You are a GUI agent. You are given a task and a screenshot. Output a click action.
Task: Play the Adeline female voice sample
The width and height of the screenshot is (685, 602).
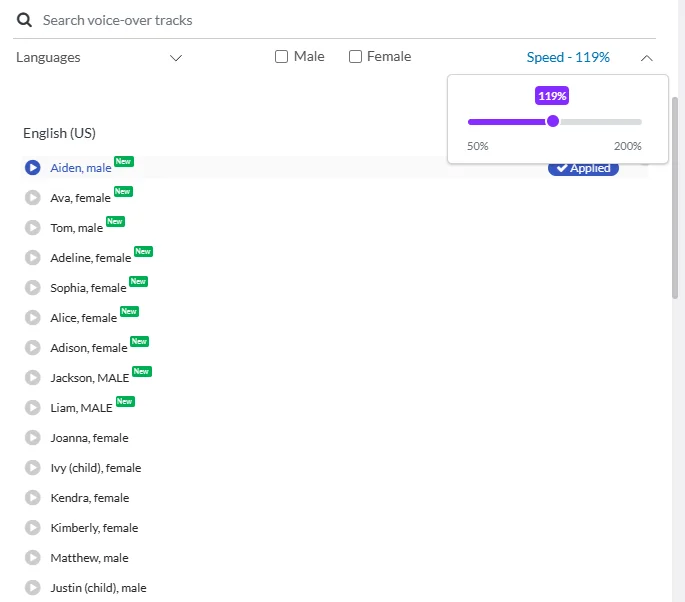(32, 258)
